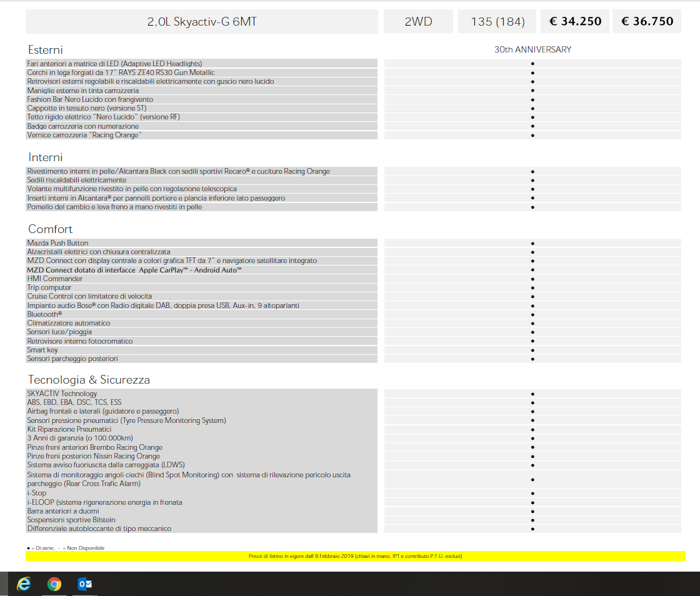Click the yellow 'Prezzi di listino in vigore' note
This screenshot has height=596, width=700.
coord(356,556)
